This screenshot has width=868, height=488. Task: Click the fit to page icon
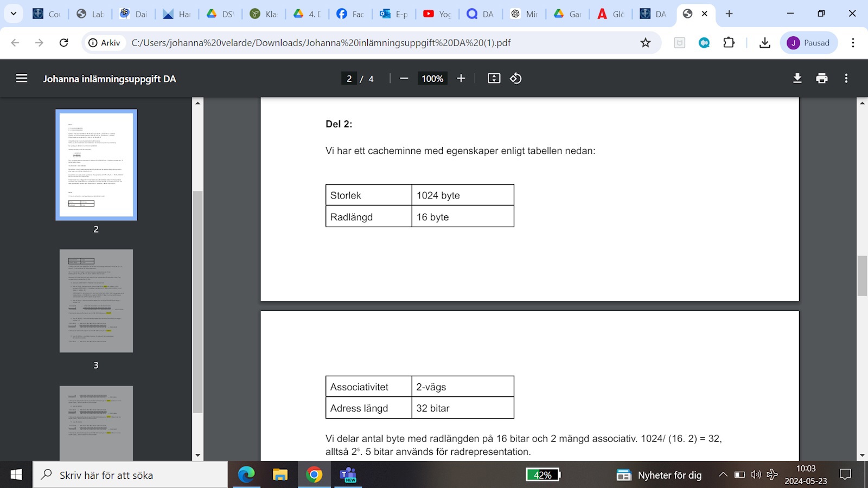point(494,79)
